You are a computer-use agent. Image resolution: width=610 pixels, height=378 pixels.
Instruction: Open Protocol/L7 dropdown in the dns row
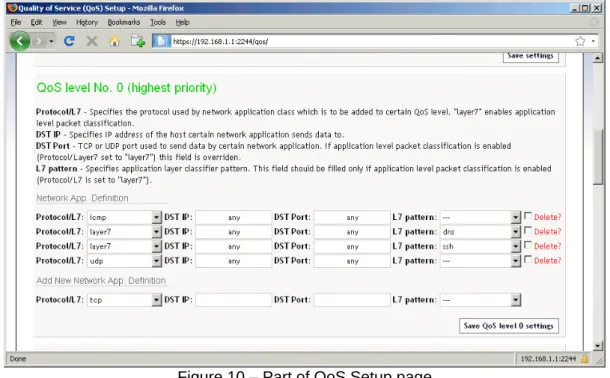click(x=124, y=232)
